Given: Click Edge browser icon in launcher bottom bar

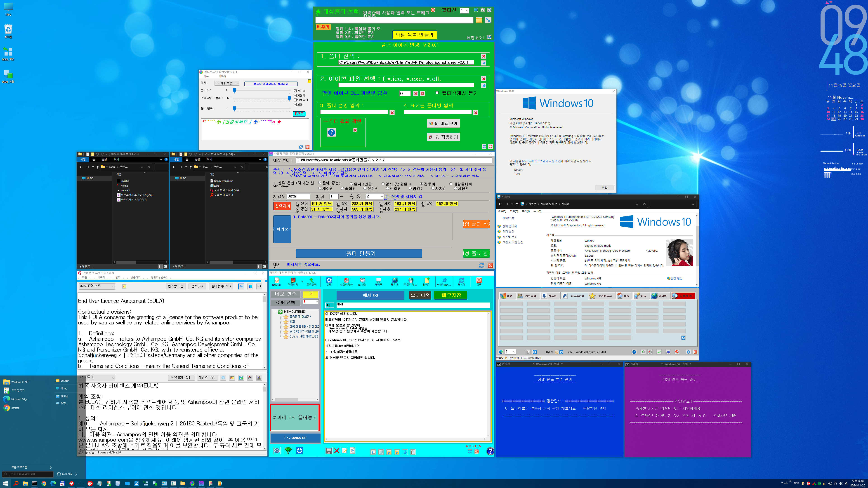Looking at the screenshot, I should click(501, 352).
